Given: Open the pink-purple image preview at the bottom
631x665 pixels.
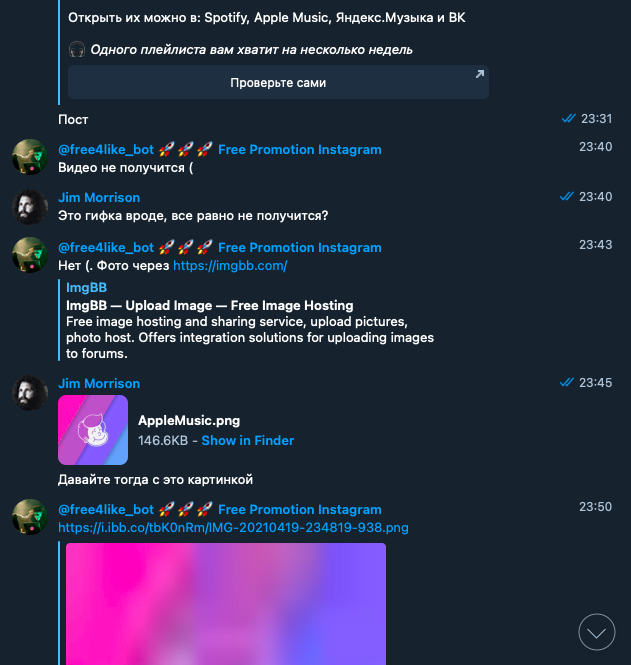Looking at the screenshot, I should click(x=226, y=604).
